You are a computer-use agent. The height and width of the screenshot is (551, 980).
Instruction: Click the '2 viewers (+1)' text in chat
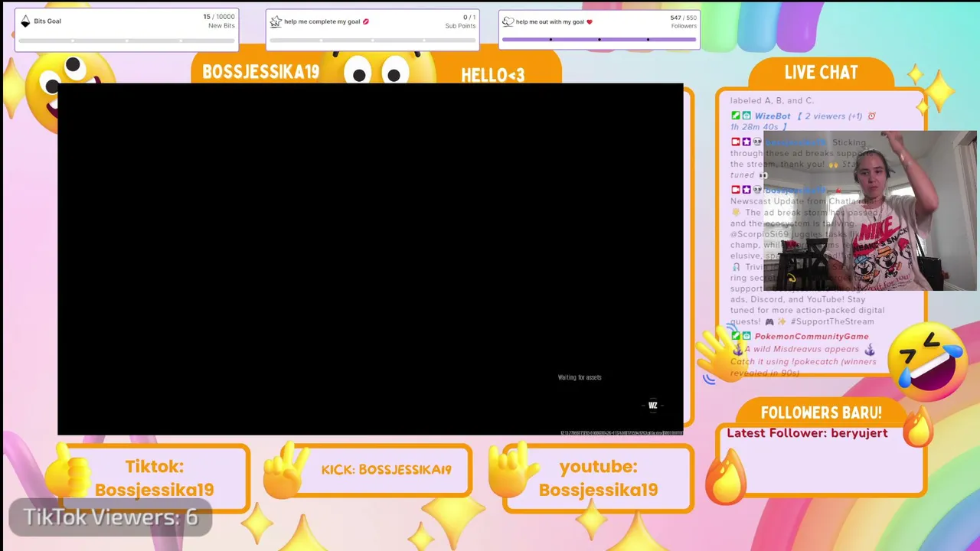coord(832,116)
